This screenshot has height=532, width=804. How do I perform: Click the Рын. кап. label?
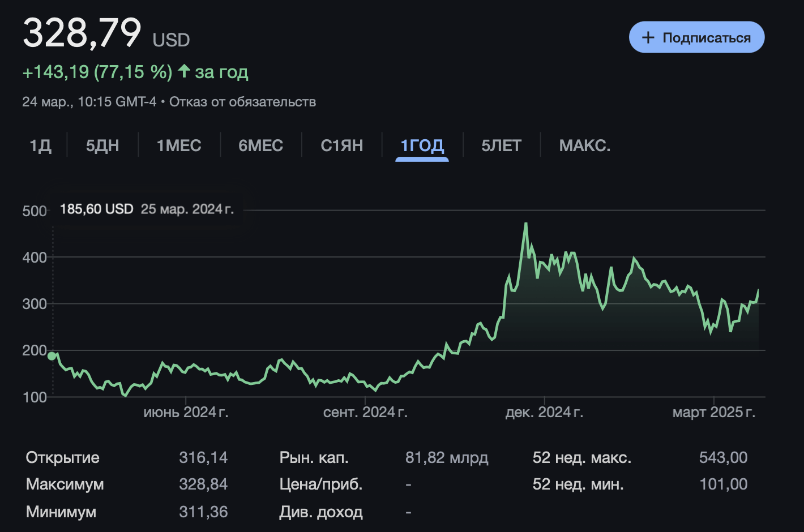314,457
